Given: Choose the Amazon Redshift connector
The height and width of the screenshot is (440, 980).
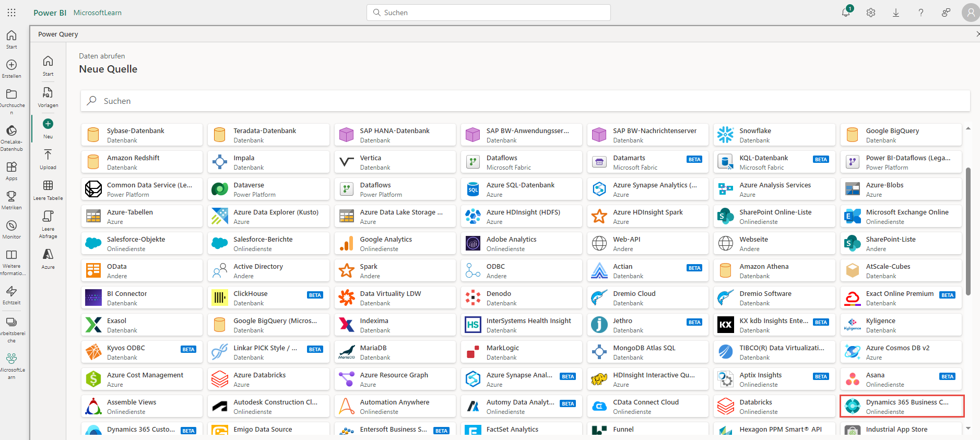Looking at the screenshot, I should pos(142,162).
